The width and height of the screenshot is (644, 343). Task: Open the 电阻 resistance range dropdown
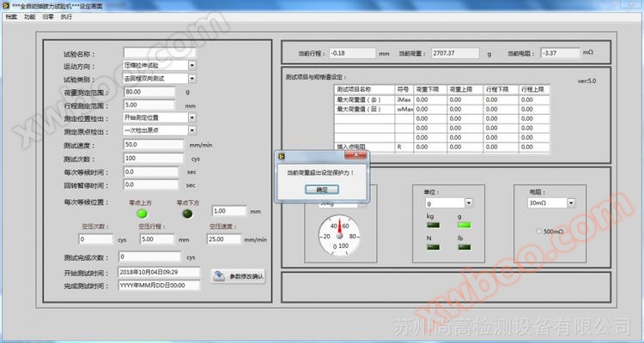[x=572, y=203]
